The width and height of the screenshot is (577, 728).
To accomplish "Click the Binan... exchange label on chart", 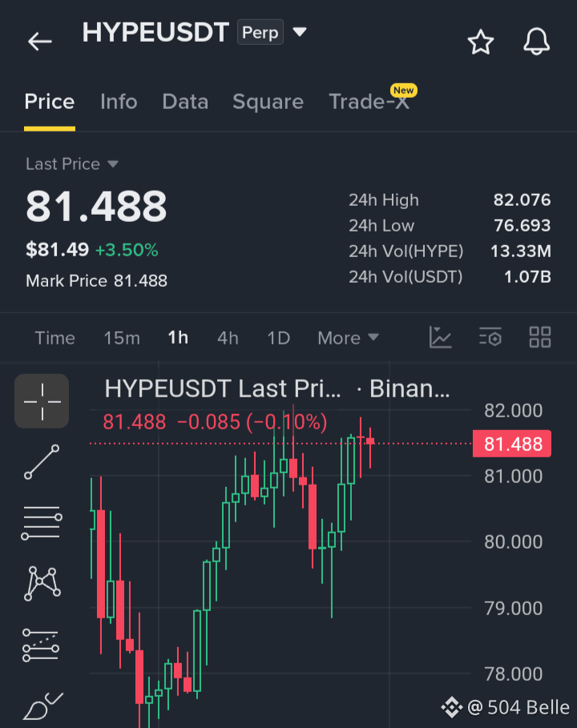I will [x=410, y=388].
